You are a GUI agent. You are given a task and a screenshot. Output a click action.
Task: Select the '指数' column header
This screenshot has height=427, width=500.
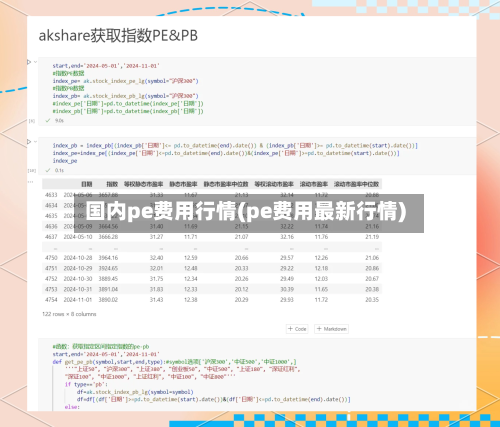112,184
